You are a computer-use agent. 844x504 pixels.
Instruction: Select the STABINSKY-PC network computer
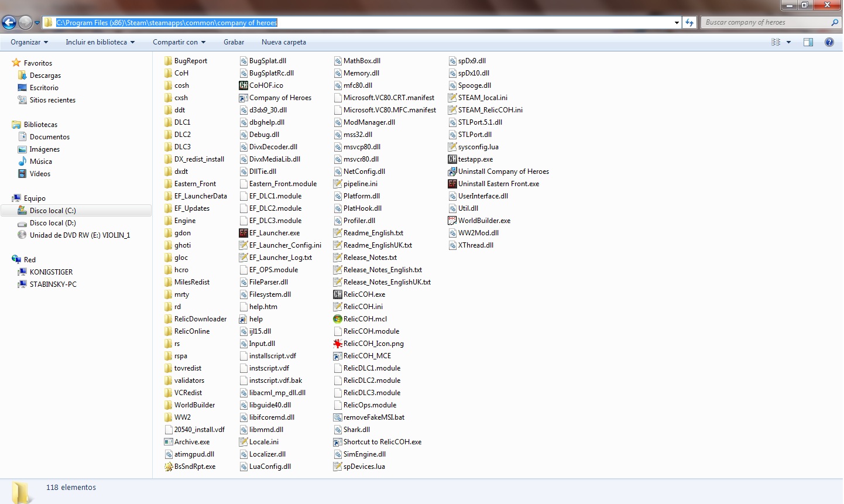(x=53, y=284)
